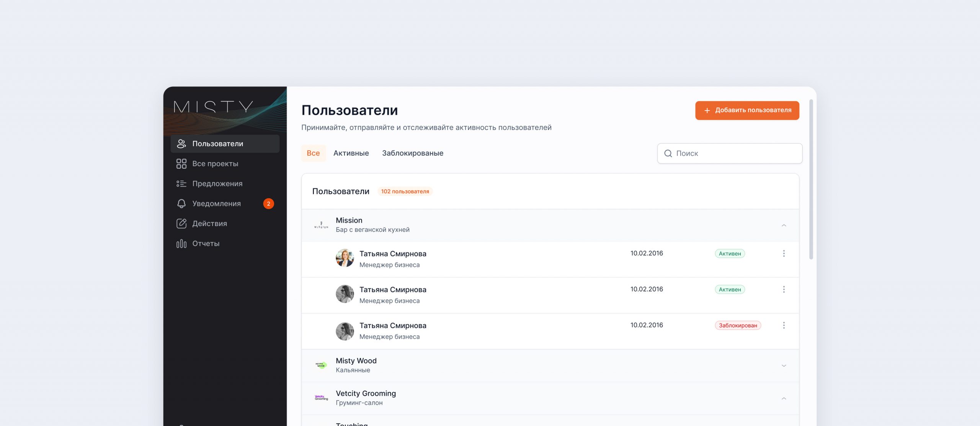Click Бар с веганской кухней subtitle
Viewport: 980px width, 426px height.
[x=372, y=230]
